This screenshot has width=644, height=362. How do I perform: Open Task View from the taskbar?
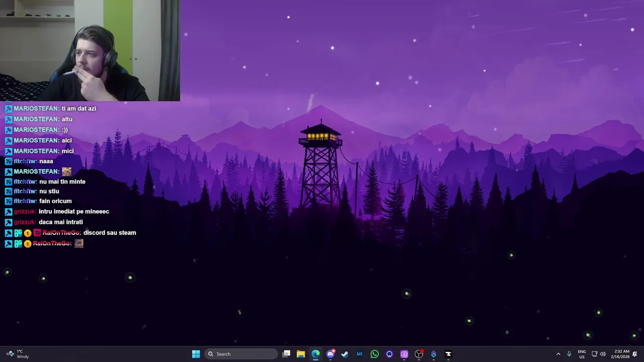coord(286,354)
